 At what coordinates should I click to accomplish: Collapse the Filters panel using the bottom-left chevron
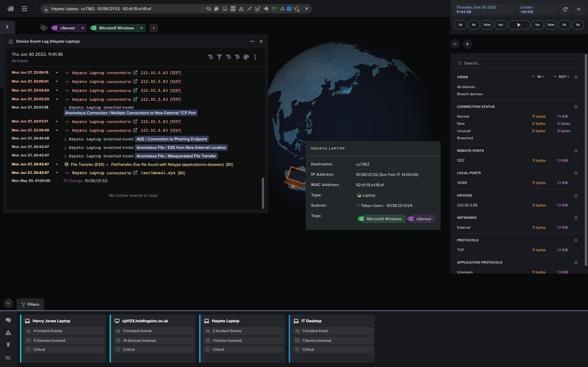pos(8,303)
